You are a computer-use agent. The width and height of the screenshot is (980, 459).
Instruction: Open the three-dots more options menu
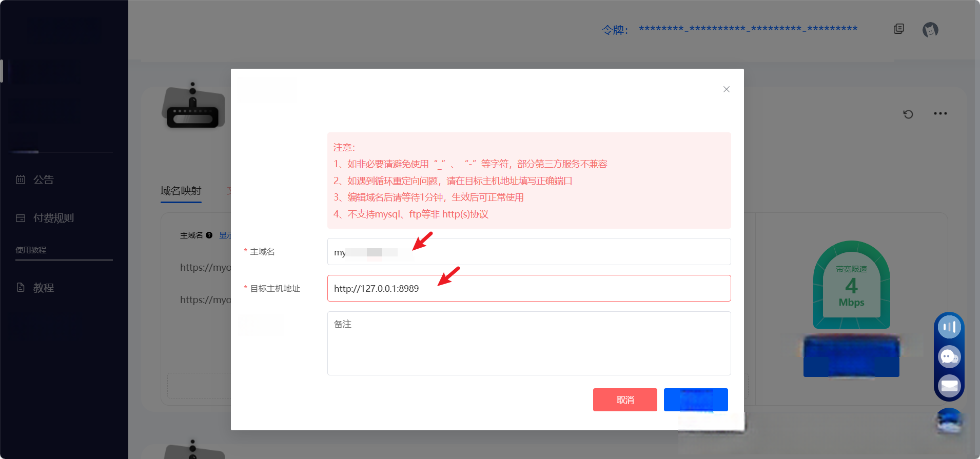pos(940,113)
